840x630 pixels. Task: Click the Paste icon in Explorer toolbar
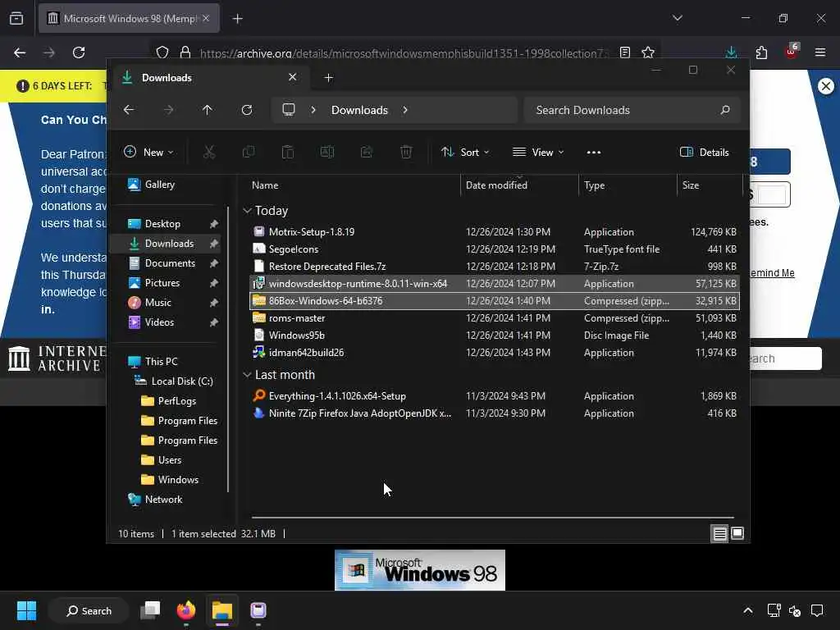click(288, 152)
